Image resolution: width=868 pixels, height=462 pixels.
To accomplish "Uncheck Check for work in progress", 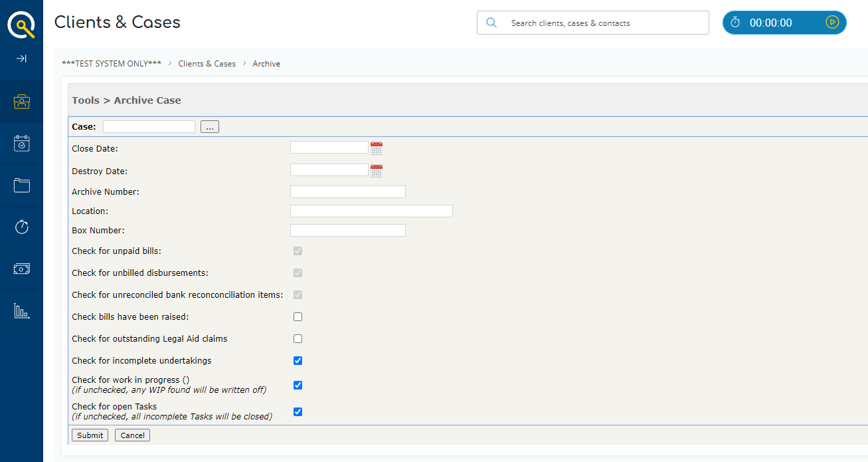I will pyautogui.click(x=298, y=385).
